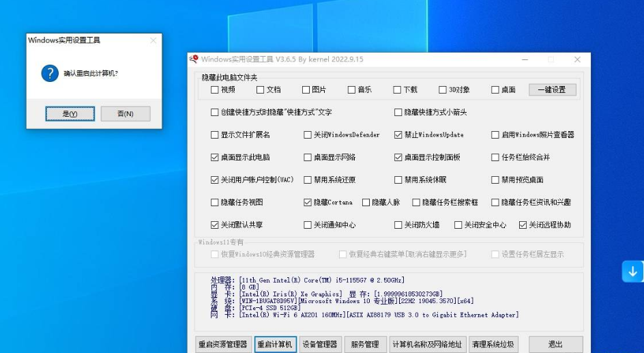Click 清理系统垃圾 button
This screenshot has width=644, height=353.
tap(493, 344)
